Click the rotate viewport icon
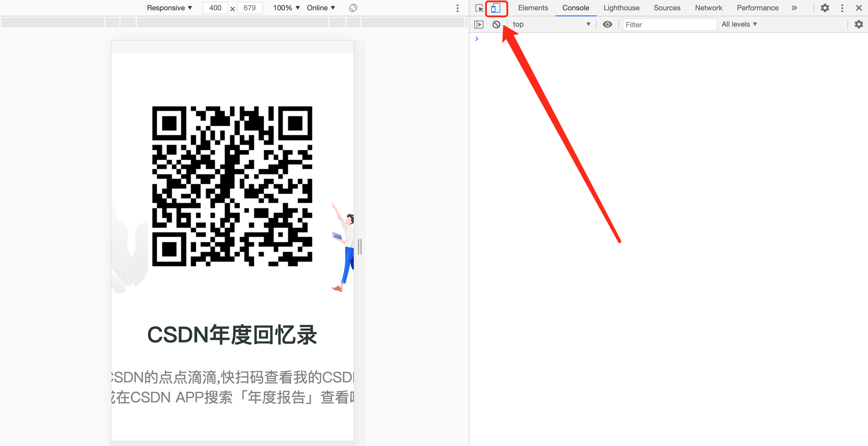The image size is (868, 446). [353, 8]
